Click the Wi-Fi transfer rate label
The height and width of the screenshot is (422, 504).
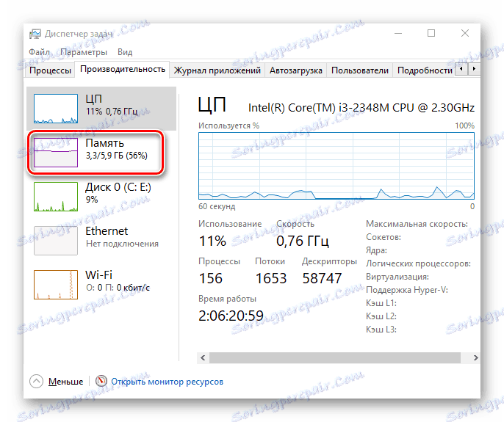click(x=118, y=288)
